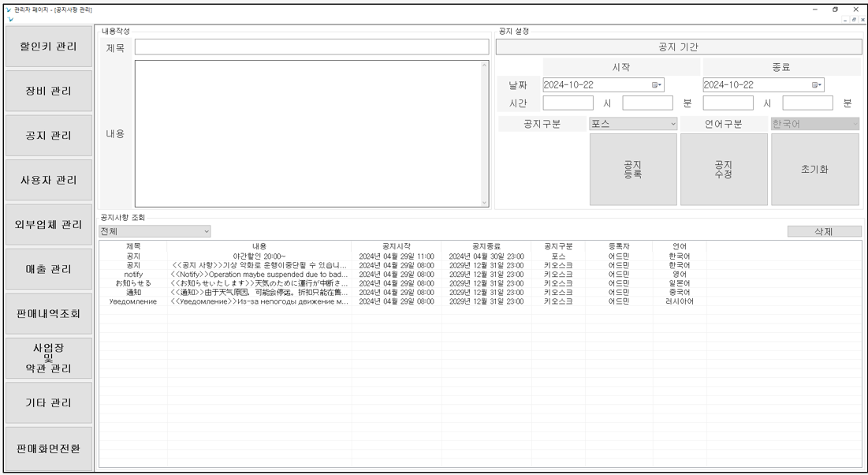Sort list by 공지시작 column header
The width and height of the screenshot is (868, 475).
pyautogui.click(x=396, y=246)
